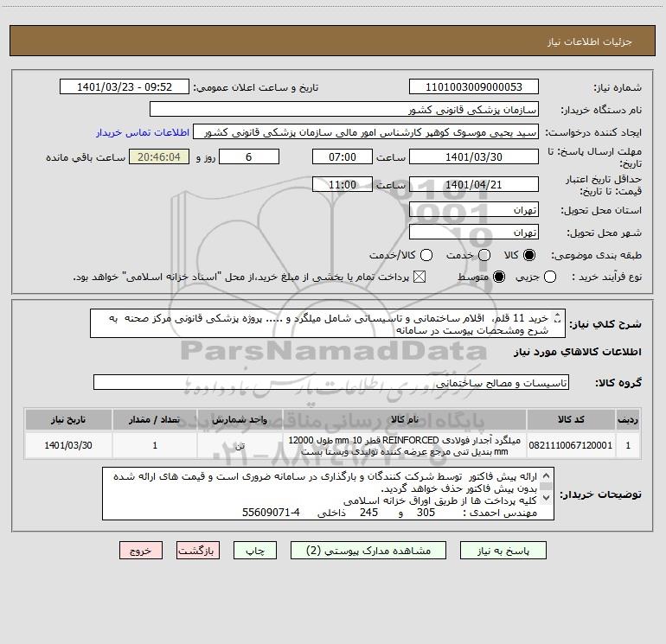Select the کالا/خدمت radio button
Image resolution: width=666 pixels, height=644 pixels.
pos(426,255)
